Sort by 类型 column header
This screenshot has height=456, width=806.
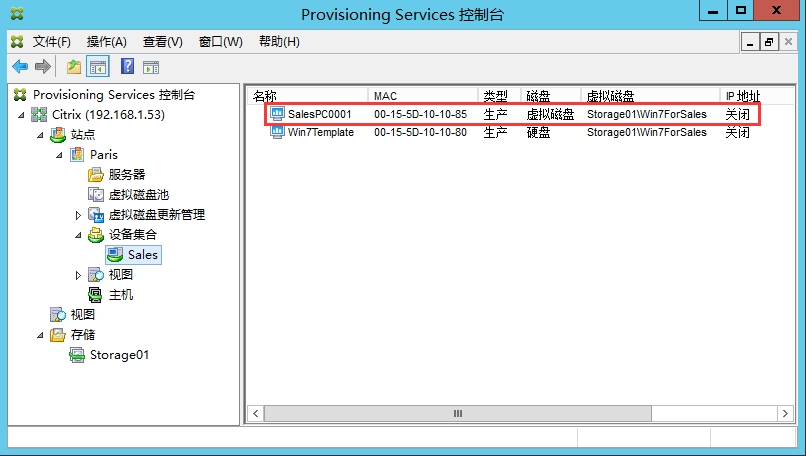(499, 96)
